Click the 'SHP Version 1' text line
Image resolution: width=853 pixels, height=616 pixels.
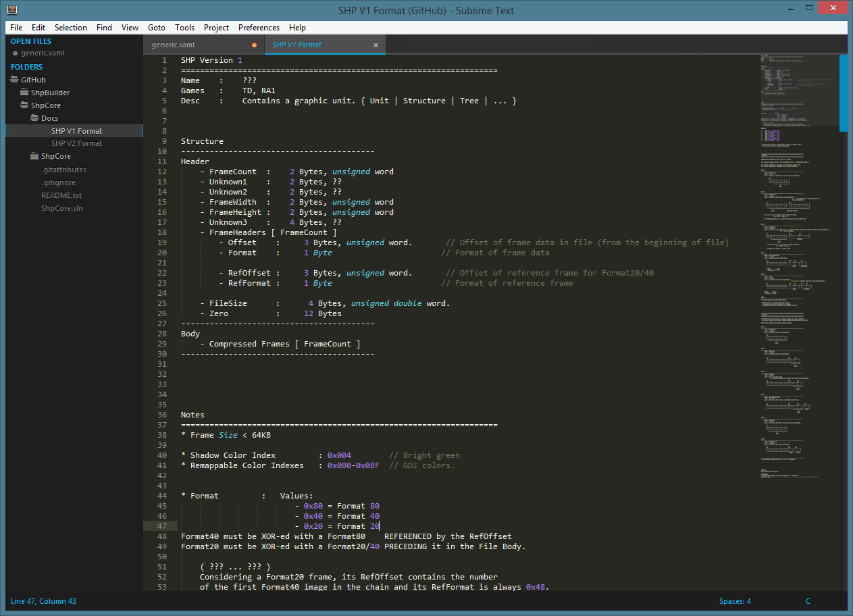click(211, 60)
